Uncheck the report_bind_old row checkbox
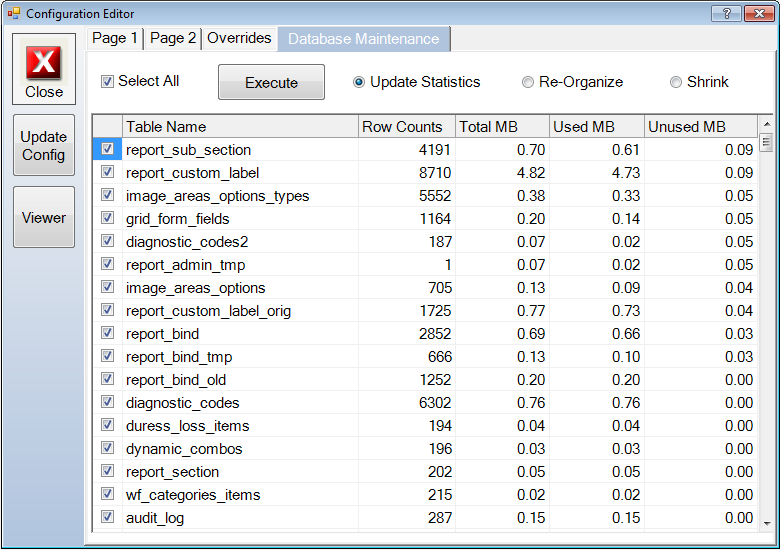780x550 pixels. point(107,378)
